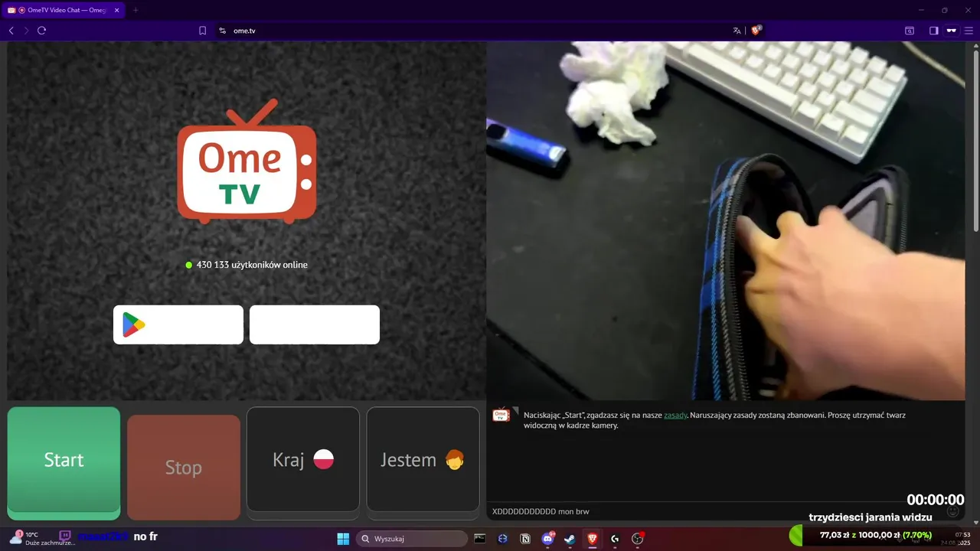Open the browser screenshot/capture icon
980x551 pixels.
coord(910,31)
